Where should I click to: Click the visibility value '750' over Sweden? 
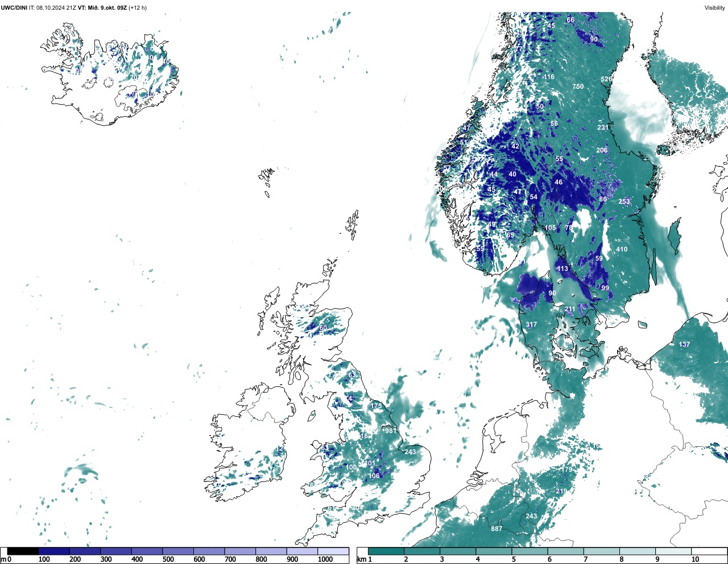(x=578, y=87)
